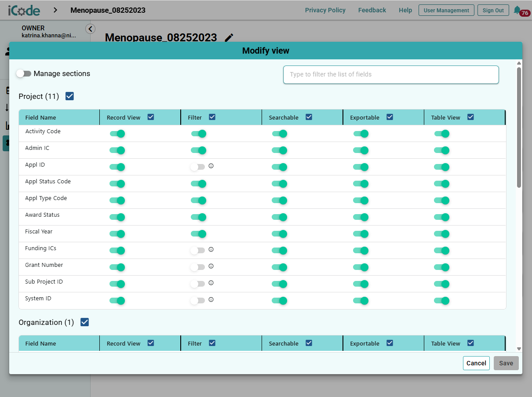Open the Privacy Policy link
The height and width of the screenshot is (397, 532).
(x=325, y=10)
